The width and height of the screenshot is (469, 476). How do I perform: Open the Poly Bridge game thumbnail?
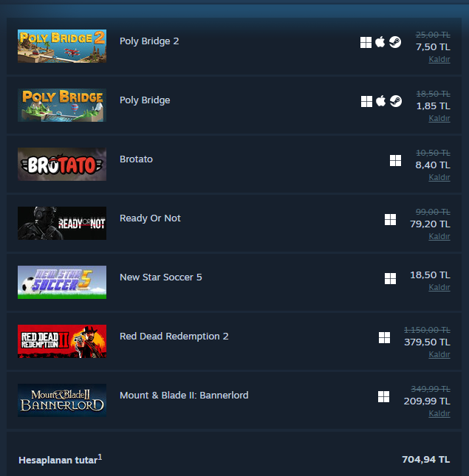(x=62, y=105)
